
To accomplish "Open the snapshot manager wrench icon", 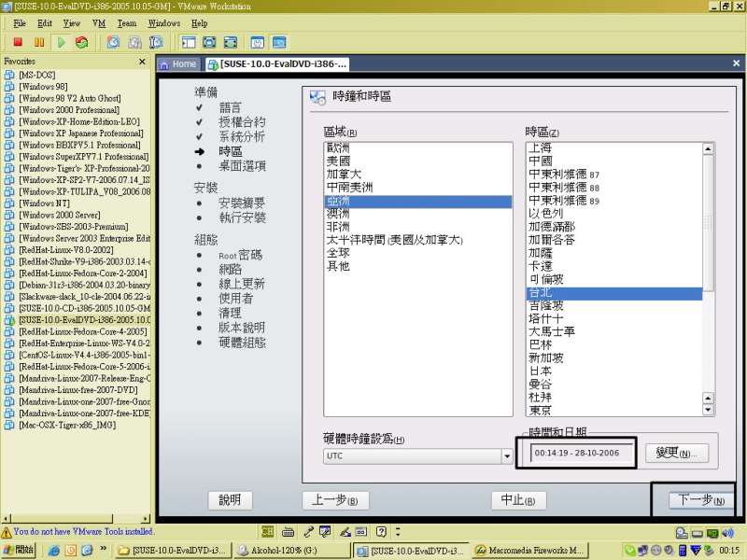I will [156, 42].
